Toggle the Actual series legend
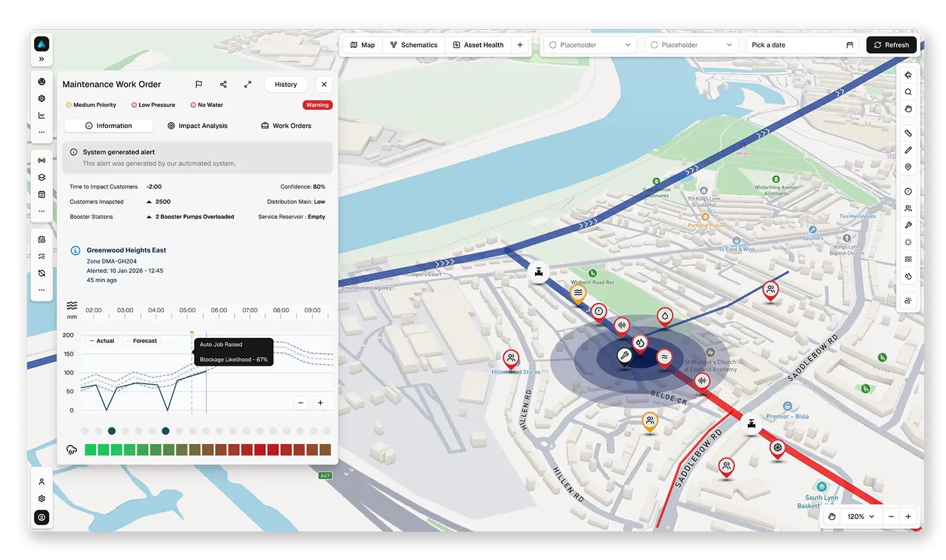 [102, 341]
